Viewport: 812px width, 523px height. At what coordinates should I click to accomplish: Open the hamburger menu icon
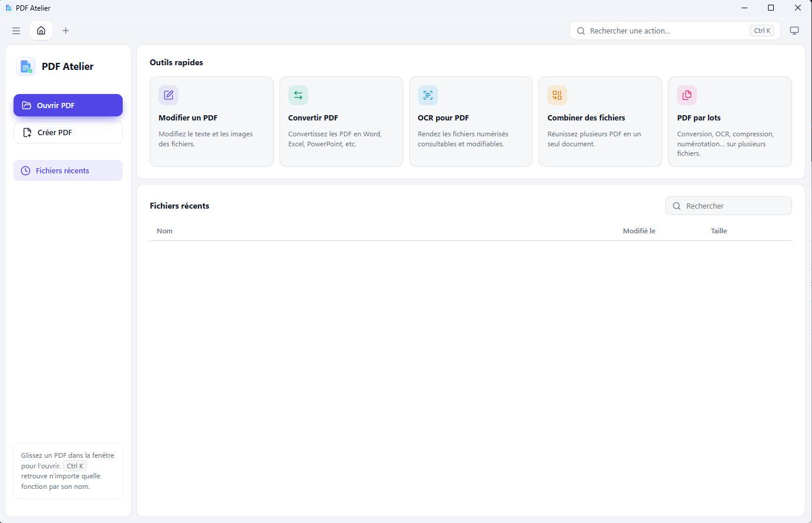pyautogui.click(x=16, y=31)
